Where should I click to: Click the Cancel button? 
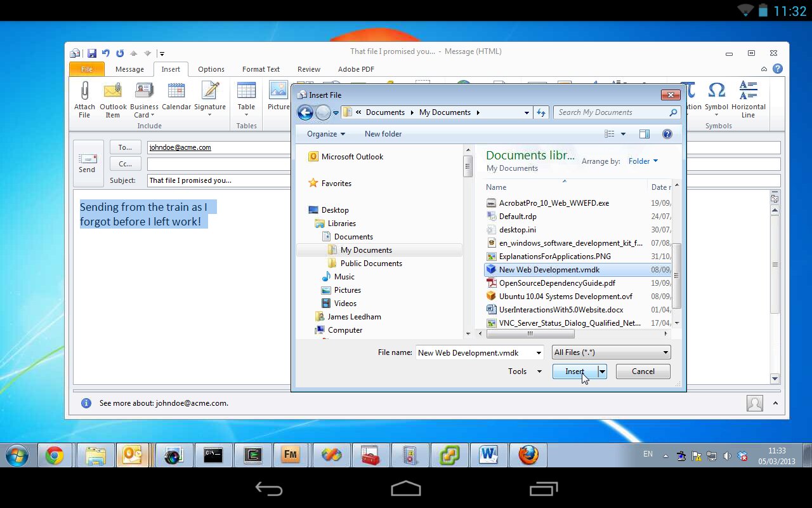pyautogui.click(x=643, y=371)
